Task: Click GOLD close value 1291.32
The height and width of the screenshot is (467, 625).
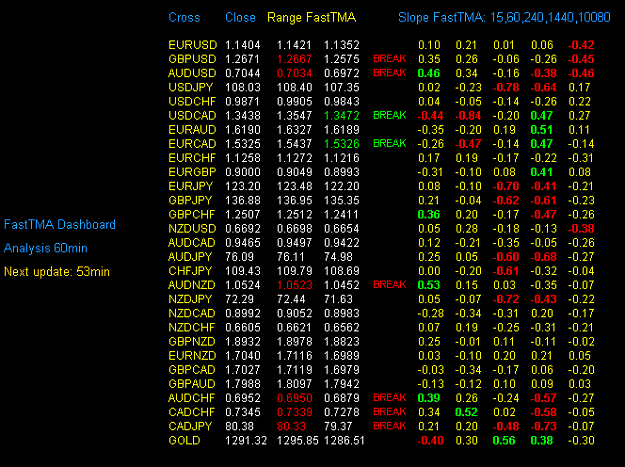Action: 246,441
